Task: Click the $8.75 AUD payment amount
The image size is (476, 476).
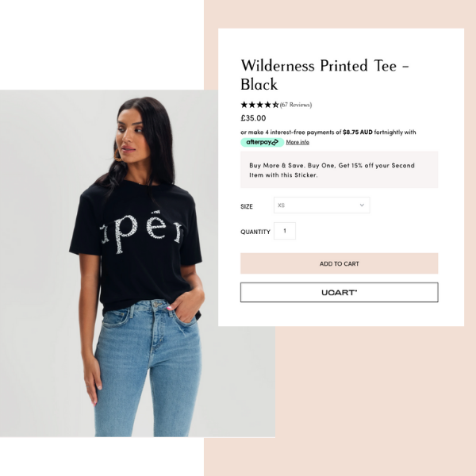Action: [x=358, y=132]
